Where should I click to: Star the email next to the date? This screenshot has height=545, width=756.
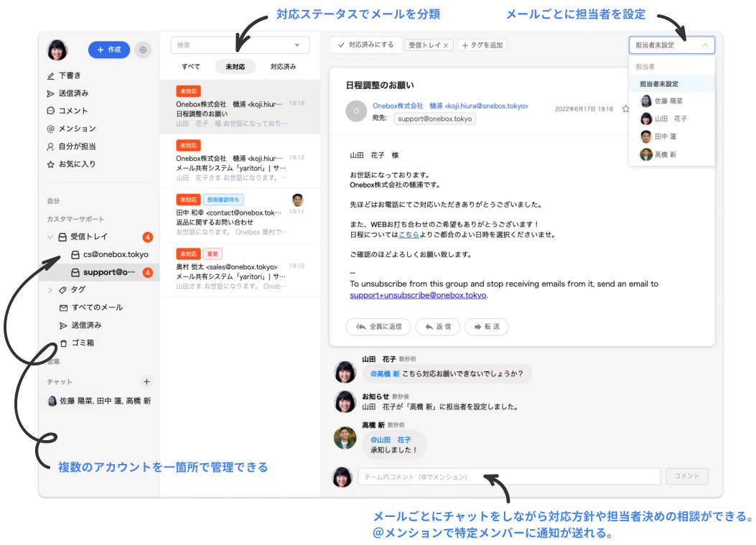click(625, 109)
